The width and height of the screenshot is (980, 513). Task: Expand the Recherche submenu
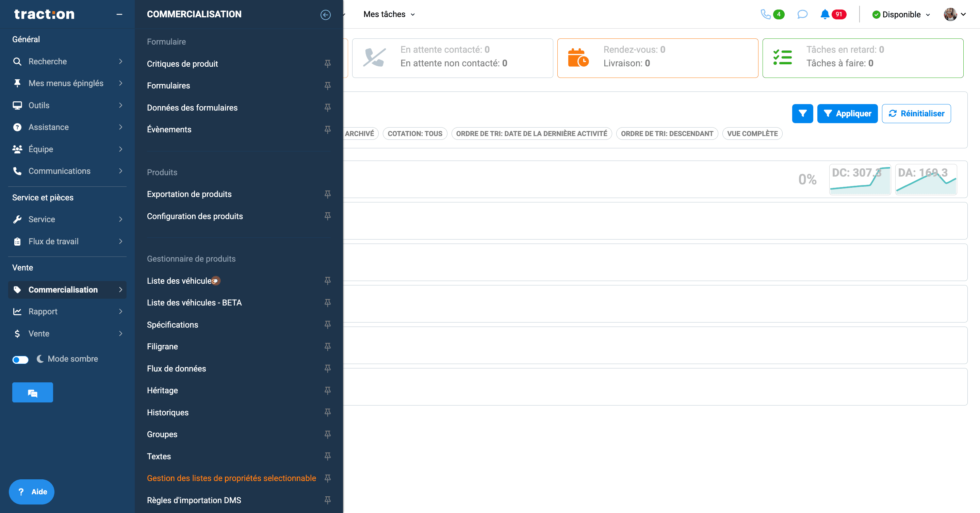[67, 61]
